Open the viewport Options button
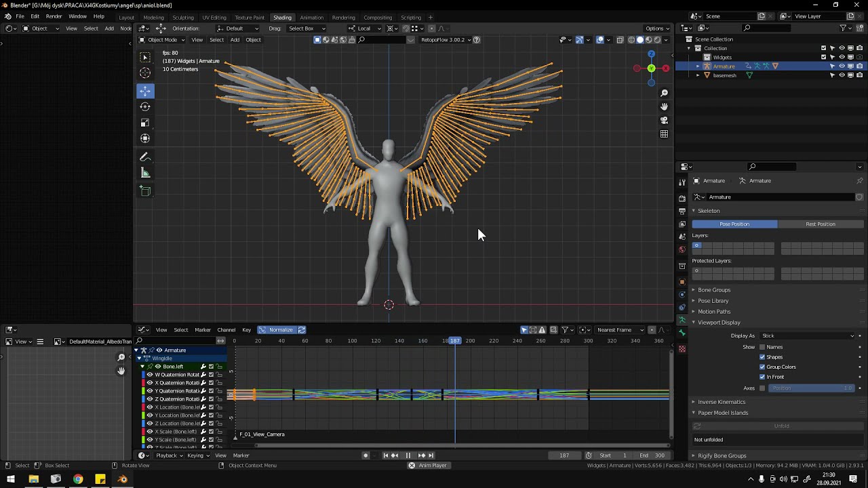Screen dimensions: 868x488 [657, 28]
